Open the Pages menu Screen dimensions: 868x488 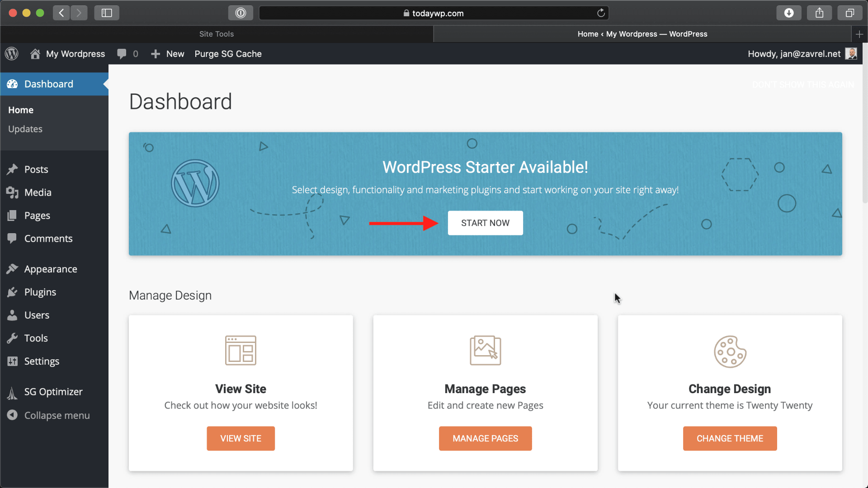(x=54, y=216)
